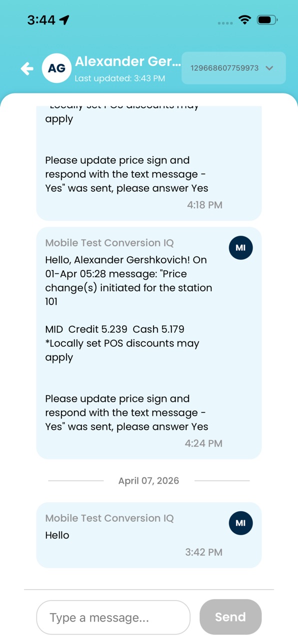Open the AG contact avatar
This screenshot has height=644, width=298.
point(56,68)
